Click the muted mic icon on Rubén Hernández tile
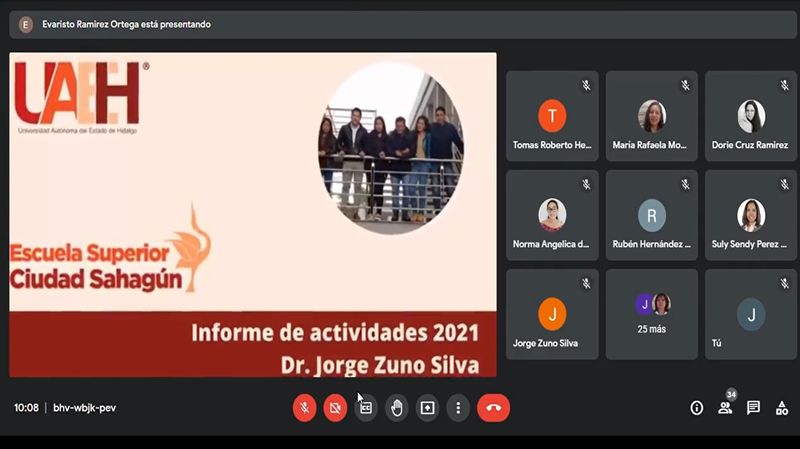The height and width of the screenshot is (449, 800). [x=685, y=184]
